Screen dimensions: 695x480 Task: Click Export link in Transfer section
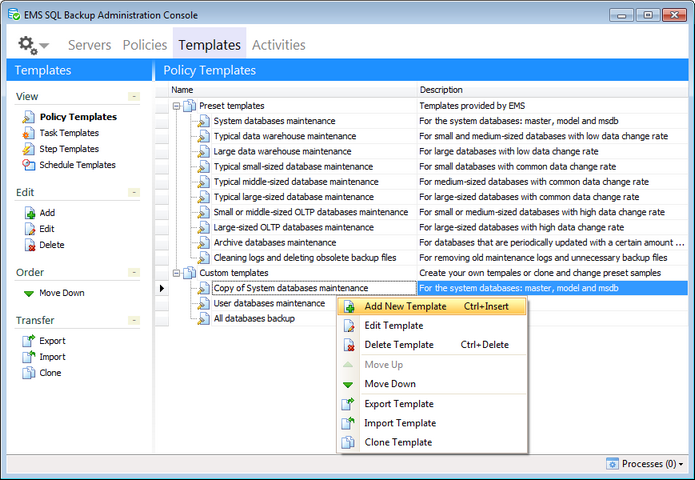click(x=52, y=341)
